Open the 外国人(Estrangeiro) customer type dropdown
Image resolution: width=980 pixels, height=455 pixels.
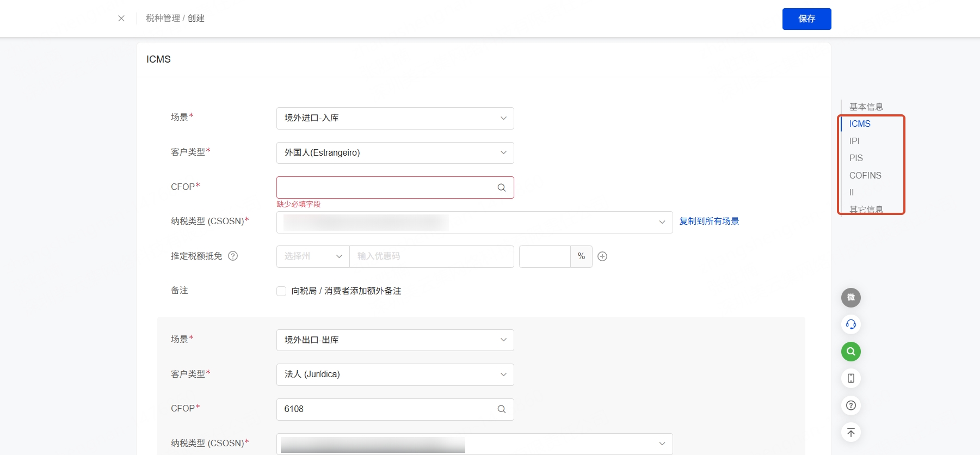[395, 153]
